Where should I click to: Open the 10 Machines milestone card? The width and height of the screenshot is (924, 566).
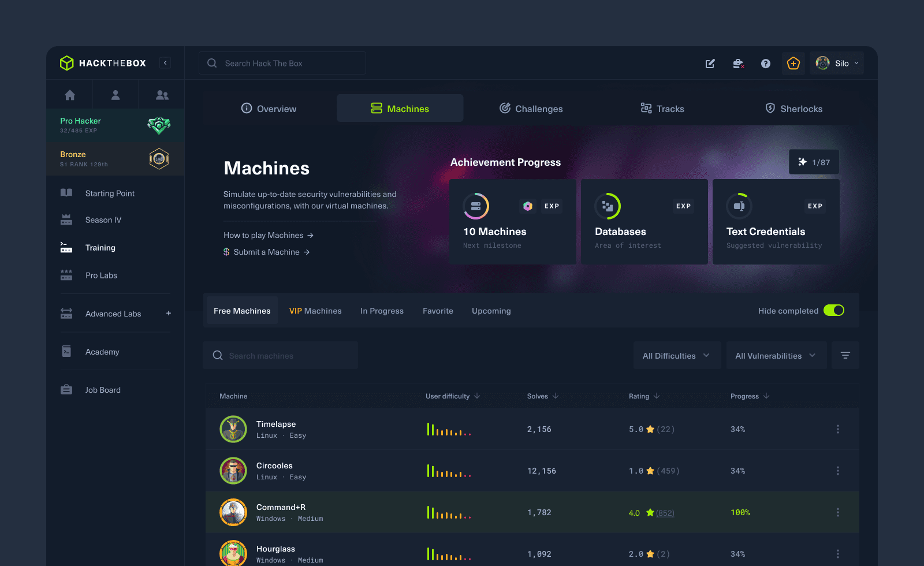click(513, 222)
